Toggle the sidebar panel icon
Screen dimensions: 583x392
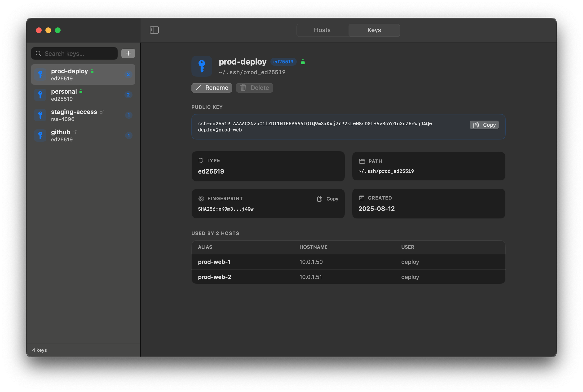[x=154, y=30]
